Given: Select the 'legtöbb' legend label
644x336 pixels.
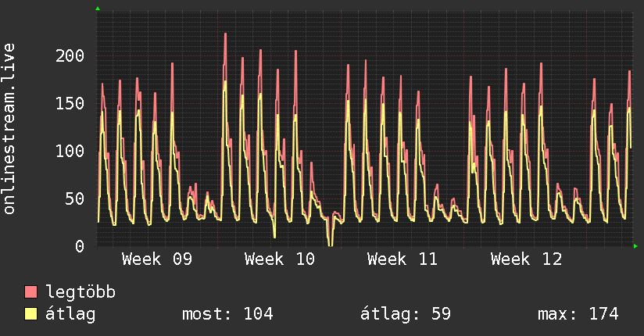Looking at the screenshot, I should point(80,292).
